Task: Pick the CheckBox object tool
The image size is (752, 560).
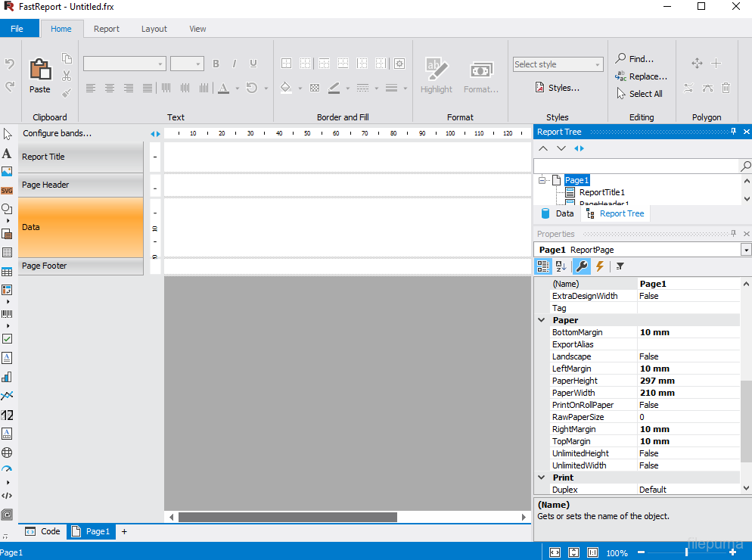Action: (7, 339)
